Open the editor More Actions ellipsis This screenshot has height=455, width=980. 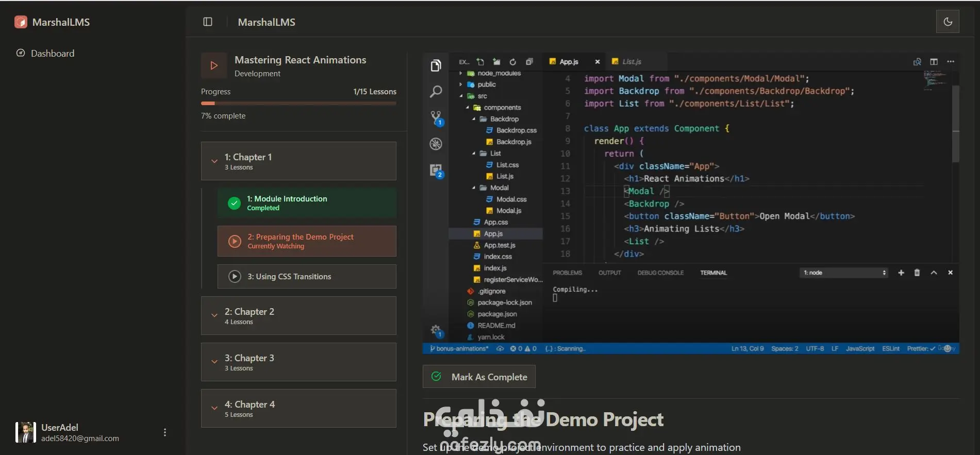point(951,62)
